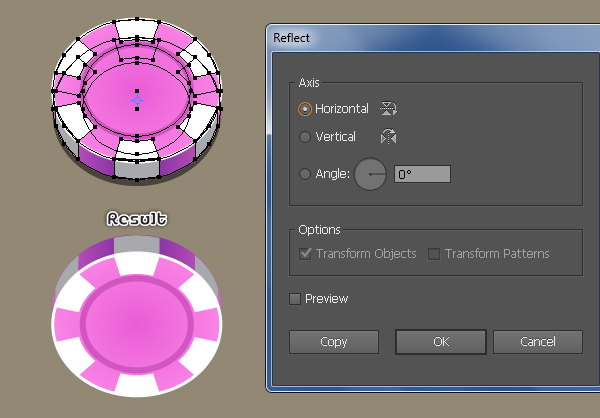600x418 pixels.
Task: Click the blue center reference point on chip
Action: point(137,101)
